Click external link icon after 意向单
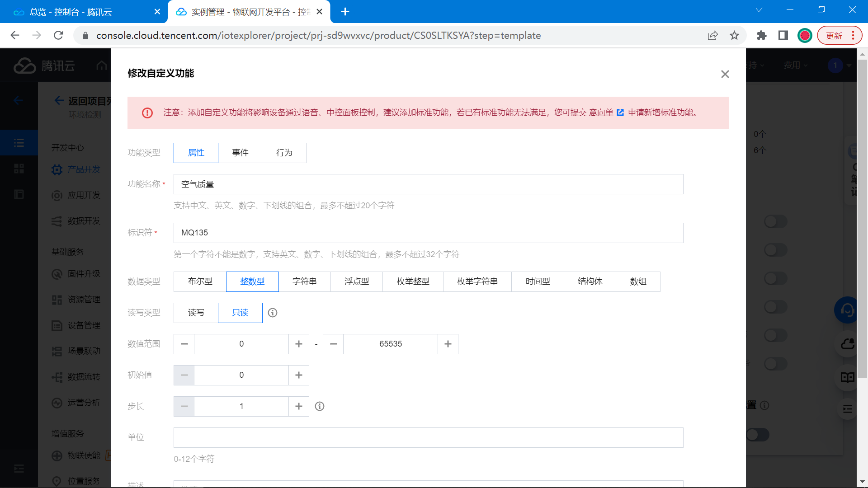The width and height of the screenshot is (868, 488). (x=620, y=113)
